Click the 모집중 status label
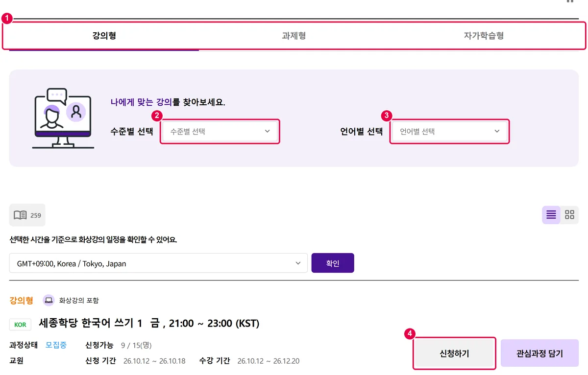Viewport: 588px width, 375px height. (x=56, y=345)
